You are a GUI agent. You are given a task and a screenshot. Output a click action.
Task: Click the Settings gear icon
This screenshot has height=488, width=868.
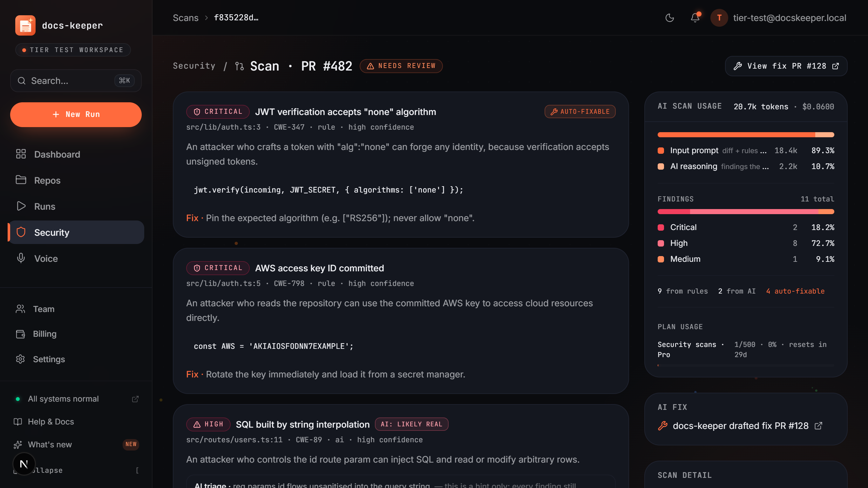(21, 359)
